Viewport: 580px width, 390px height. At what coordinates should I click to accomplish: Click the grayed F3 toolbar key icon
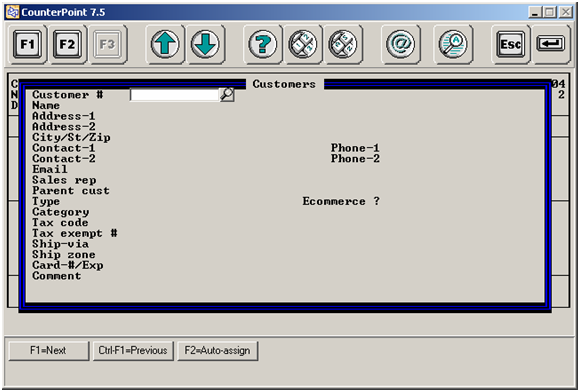pos(107,44)
